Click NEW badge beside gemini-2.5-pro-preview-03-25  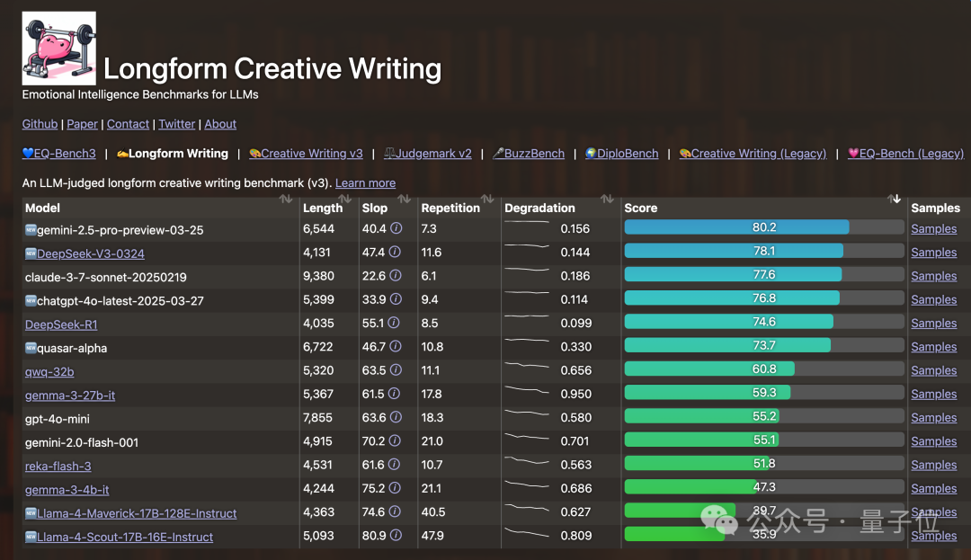[x=31, y=229]
